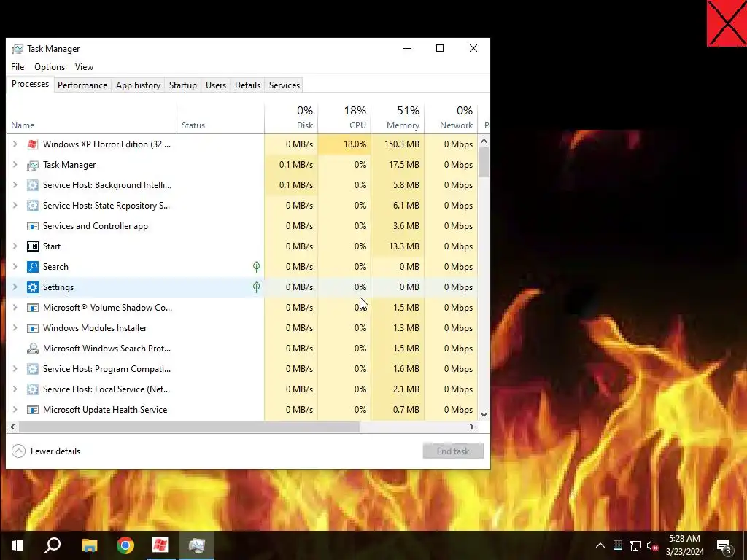747x560 pixels.
Task: Click the Task Manager process row icon
Action: click(x=32, y=165)
